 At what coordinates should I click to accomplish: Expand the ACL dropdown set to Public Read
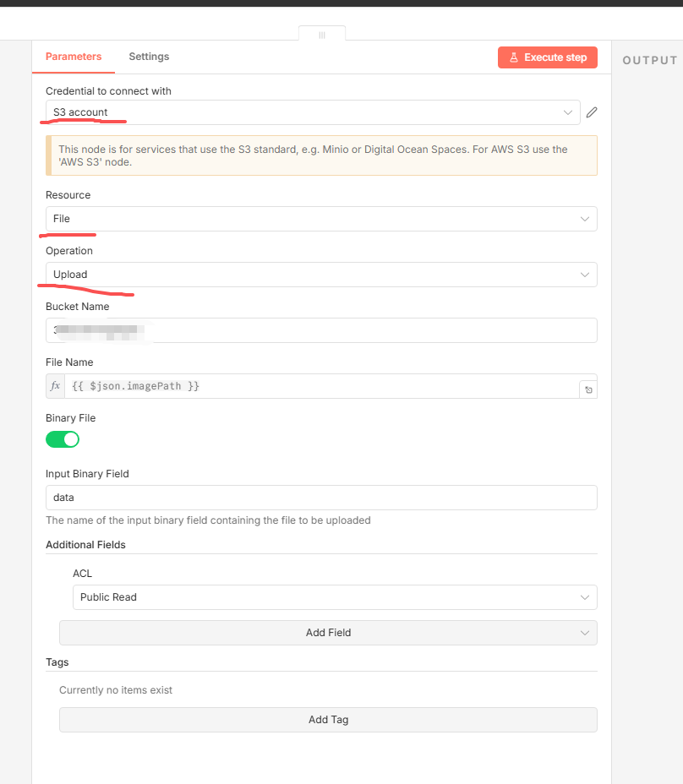(335, 597)
